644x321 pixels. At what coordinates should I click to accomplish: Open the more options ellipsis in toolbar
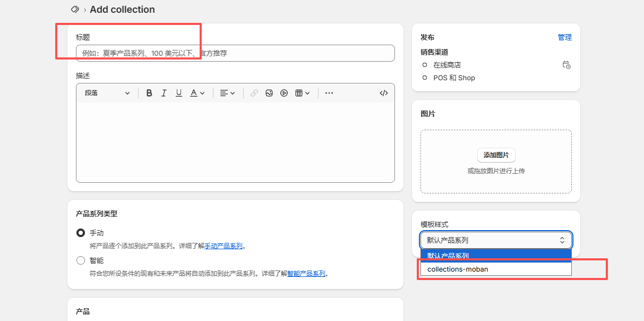coord(329,93)
